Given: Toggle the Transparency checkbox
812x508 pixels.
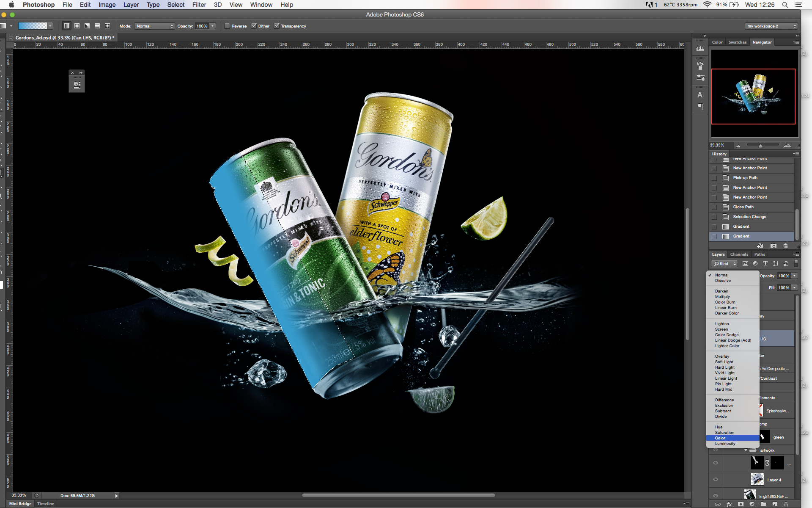Looking at the screenshot, I should (277, 26).
